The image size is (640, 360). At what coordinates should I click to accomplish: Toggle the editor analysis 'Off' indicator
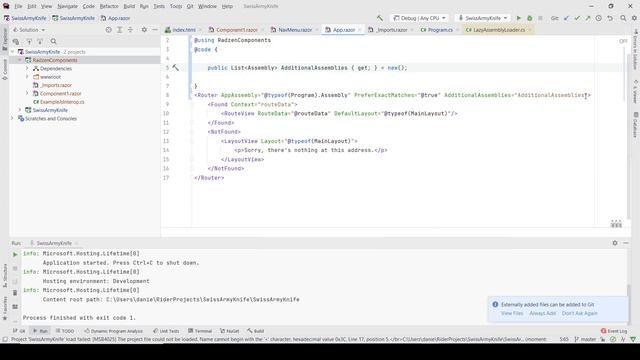(x=623, y=41)
